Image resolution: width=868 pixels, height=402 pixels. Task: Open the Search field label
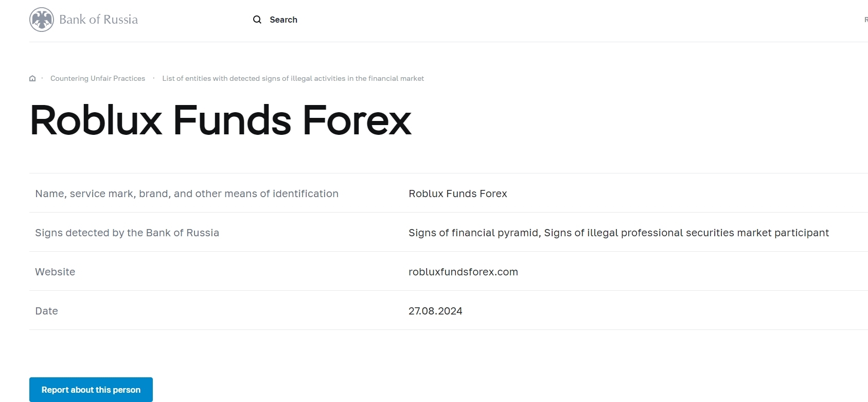click(284, 20)
